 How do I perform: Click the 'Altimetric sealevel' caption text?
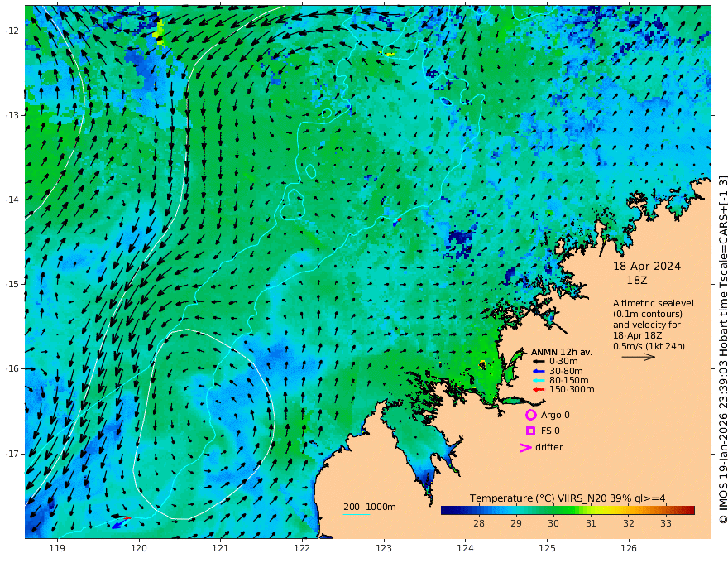[654, 303]
